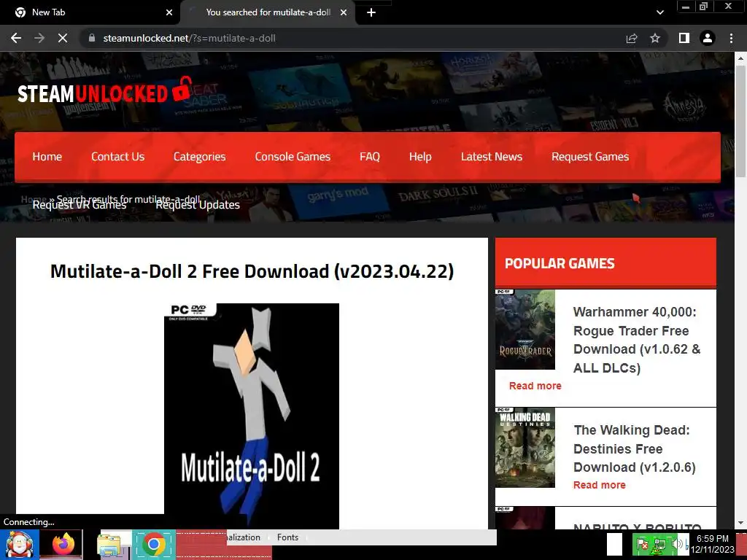Viewport: 747px width, 560px height.
Task: Close the 'You searched for mutilate-a-doll' tab
Action: [x=344, y=12]
